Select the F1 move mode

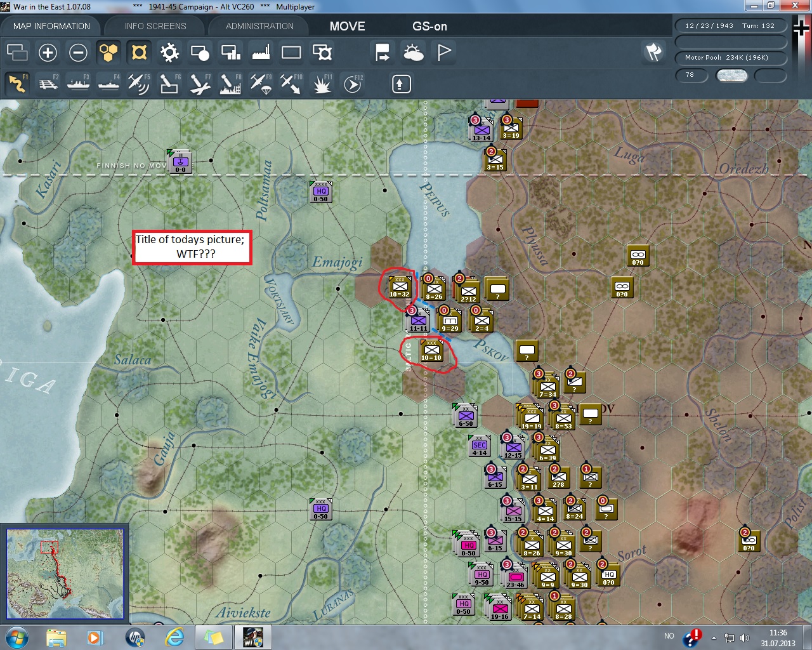tap(17, 84)
